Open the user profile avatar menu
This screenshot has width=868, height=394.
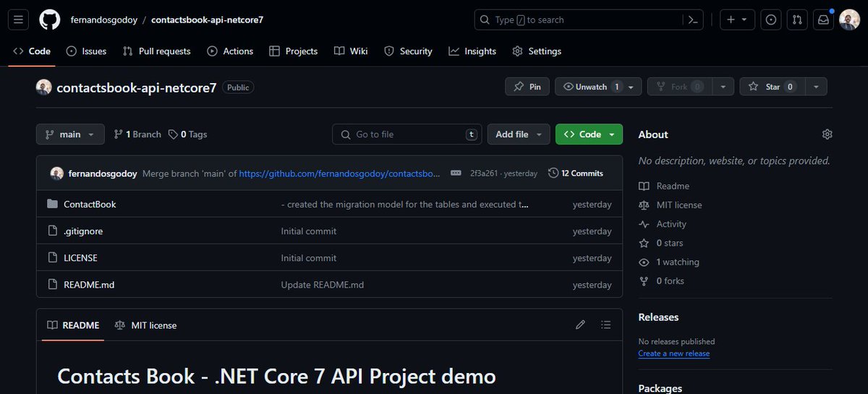(x=849, y=20)
